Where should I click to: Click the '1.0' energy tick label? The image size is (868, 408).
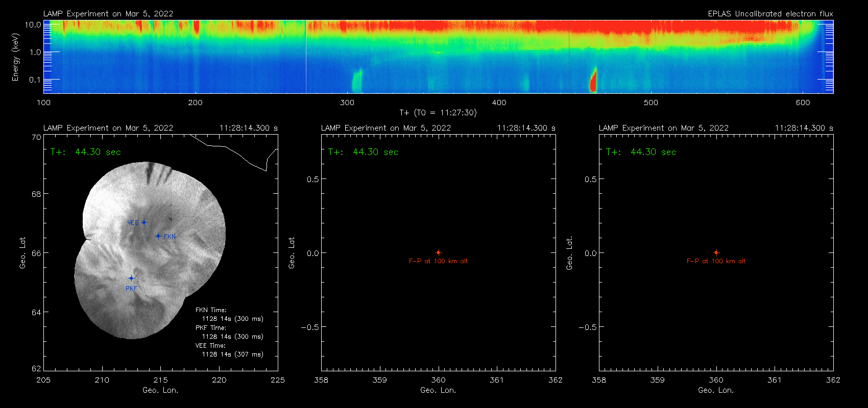point(35,52)
